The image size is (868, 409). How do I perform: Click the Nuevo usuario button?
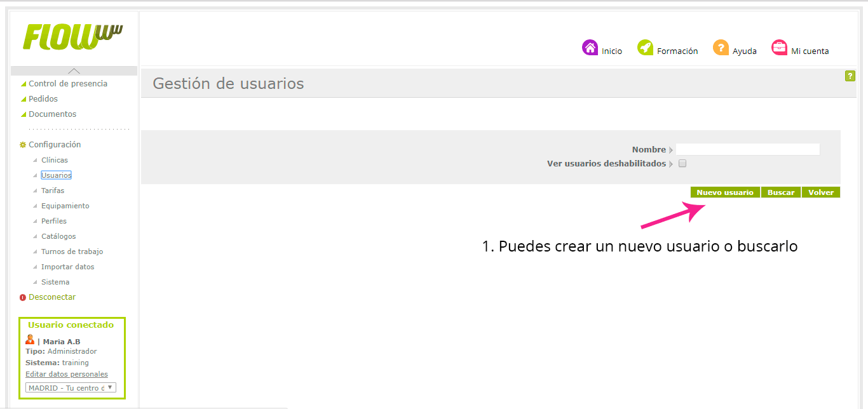pos(725,192)
